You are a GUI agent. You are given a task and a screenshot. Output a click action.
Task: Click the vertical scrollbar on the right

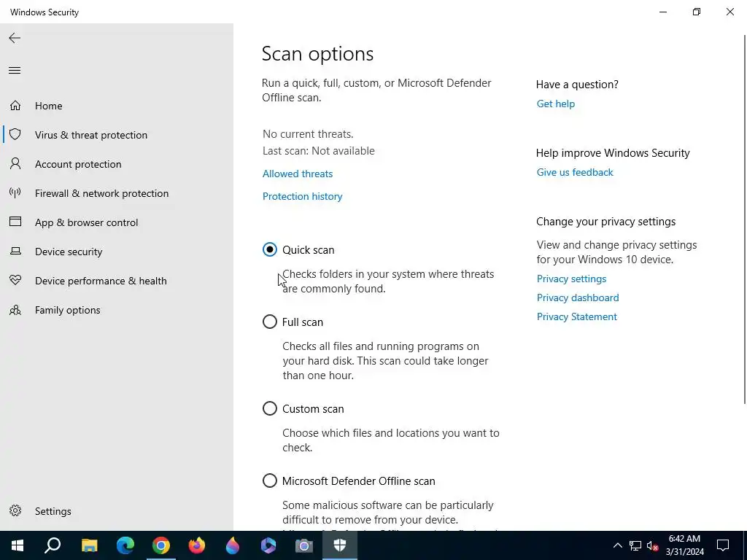pyautogui.click(x=744, y=219)
